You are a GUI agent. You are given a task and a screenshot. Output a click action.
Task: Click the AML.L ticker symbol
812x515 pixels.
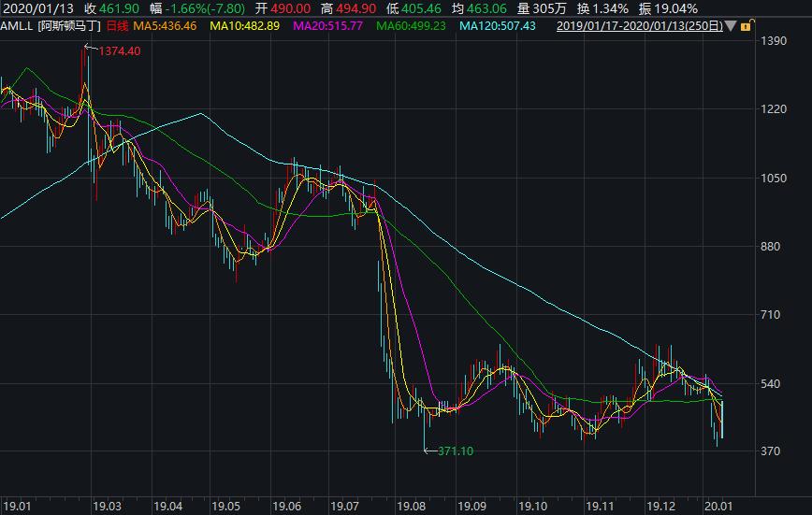point(16,26)
